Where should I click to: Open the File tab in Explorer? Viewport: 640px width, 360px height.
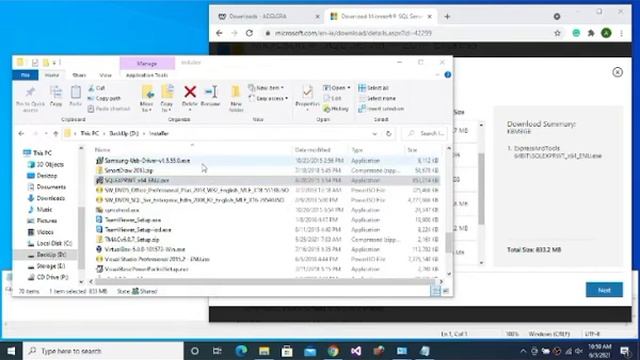coord(25,75)
